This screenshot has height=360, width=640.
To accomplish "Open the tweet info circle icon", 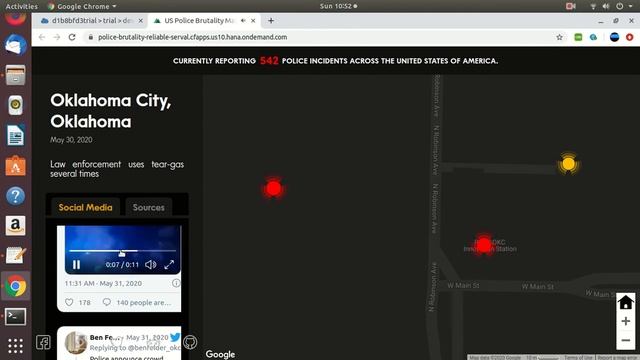I will (x=176, y=283).
